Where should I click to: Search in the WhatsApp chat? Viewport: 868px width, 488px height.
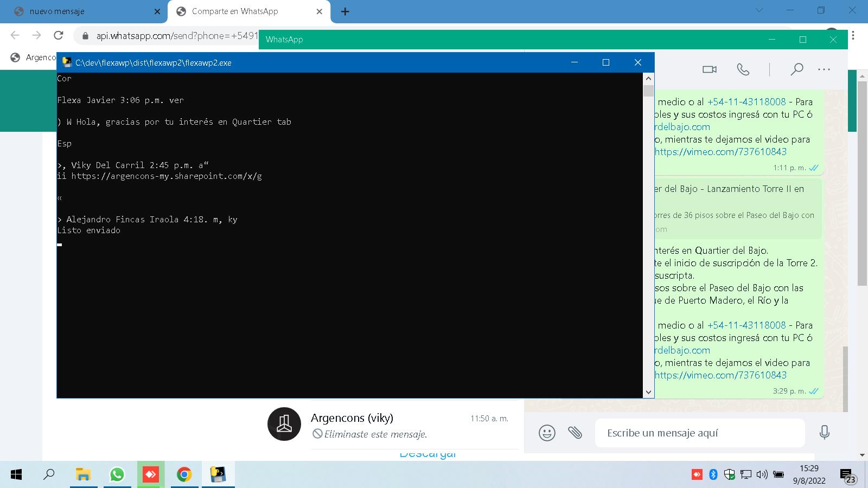[796, 69]
